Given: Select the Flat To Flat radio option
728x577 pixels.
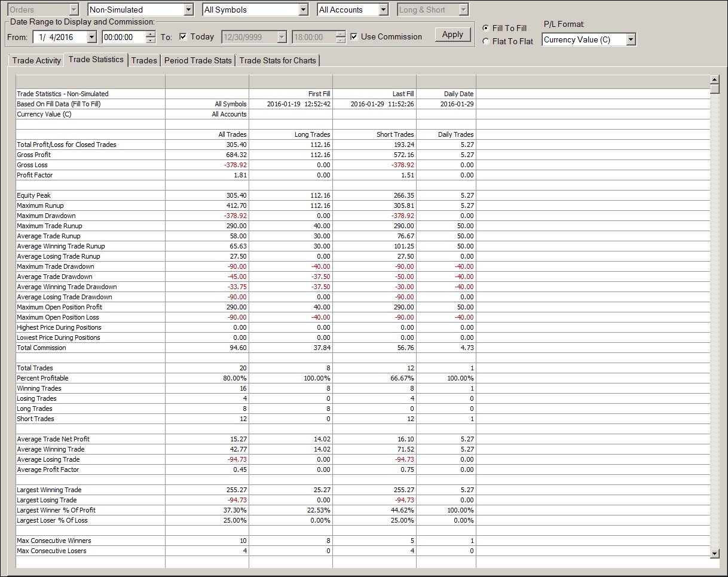Looking at the screenshot, I should (x=486, y=41).
